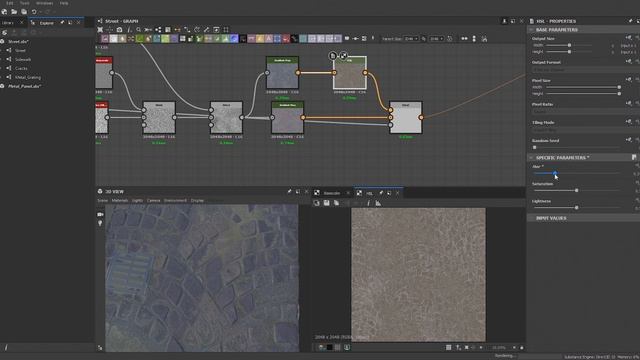Toggle the lock icon beside the 2D zoom

(522, 348)
